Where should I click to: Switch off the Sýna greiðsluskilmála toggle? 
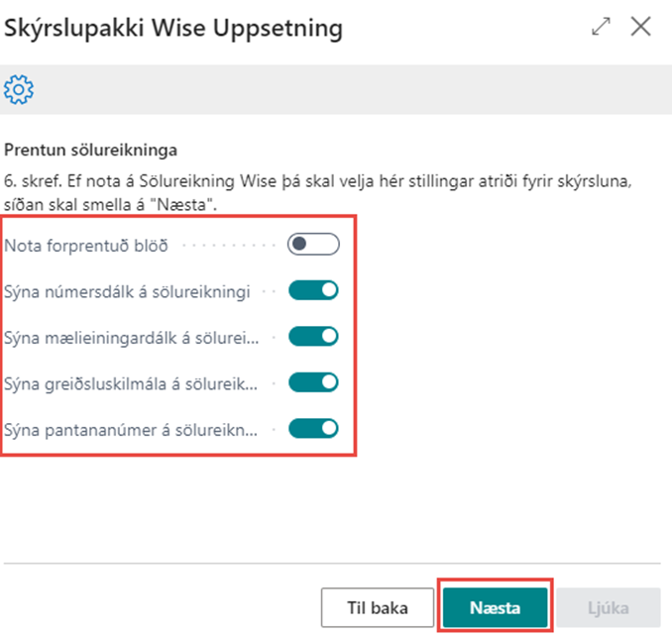[313, 382]
